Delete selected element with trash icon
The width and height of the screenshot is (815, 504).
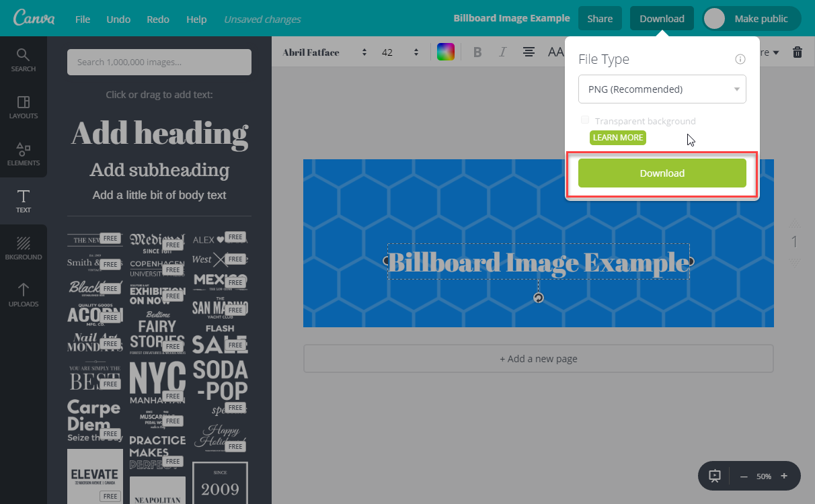(798, 52)
